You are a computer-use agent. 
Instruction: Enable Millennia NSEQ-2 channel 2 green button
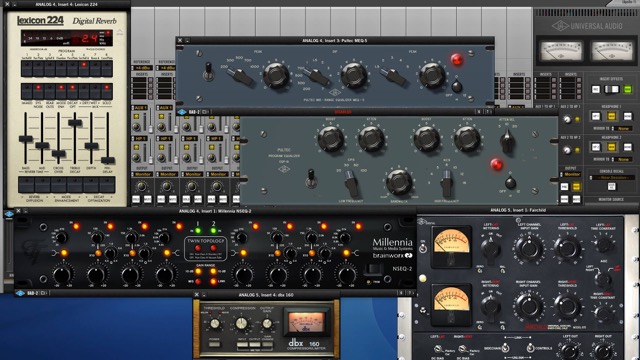click(x=213, y=231)
